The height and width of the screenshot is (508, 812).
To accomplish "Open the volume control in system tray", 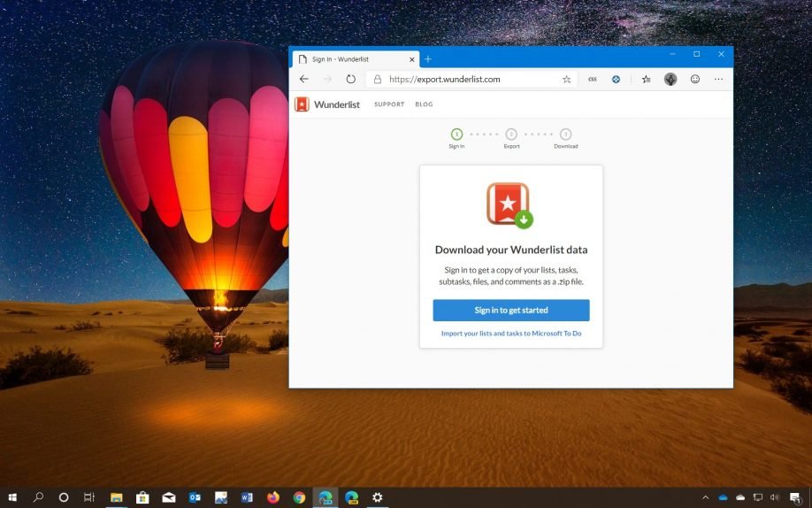I will point(775,497).
